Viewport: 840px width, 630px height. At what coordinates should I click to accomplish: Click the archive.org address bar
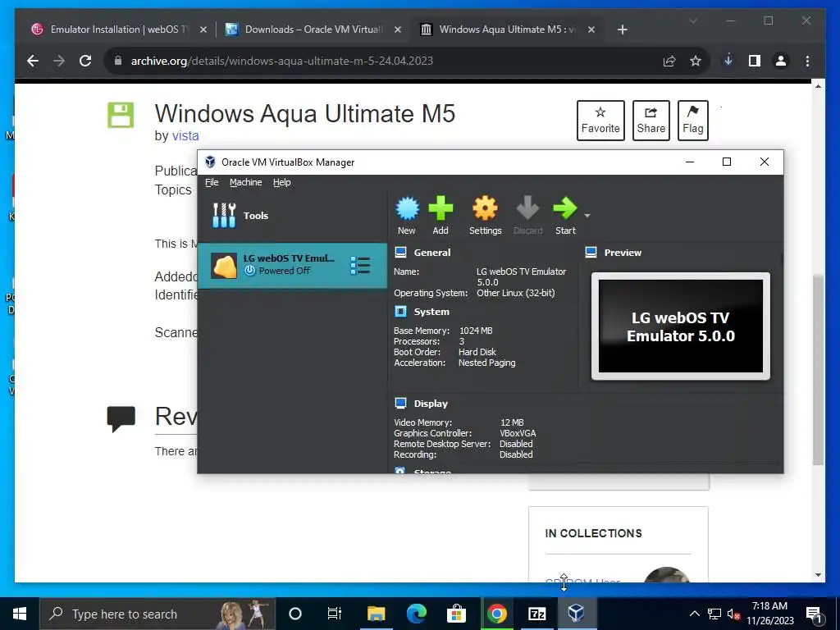407,61
